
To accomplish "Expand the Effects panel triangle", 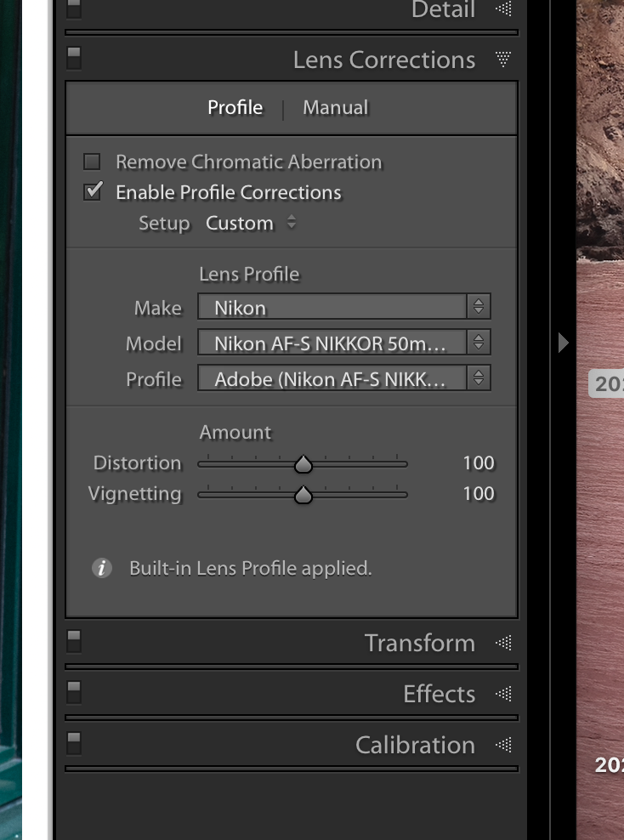I will click(503, 694).
